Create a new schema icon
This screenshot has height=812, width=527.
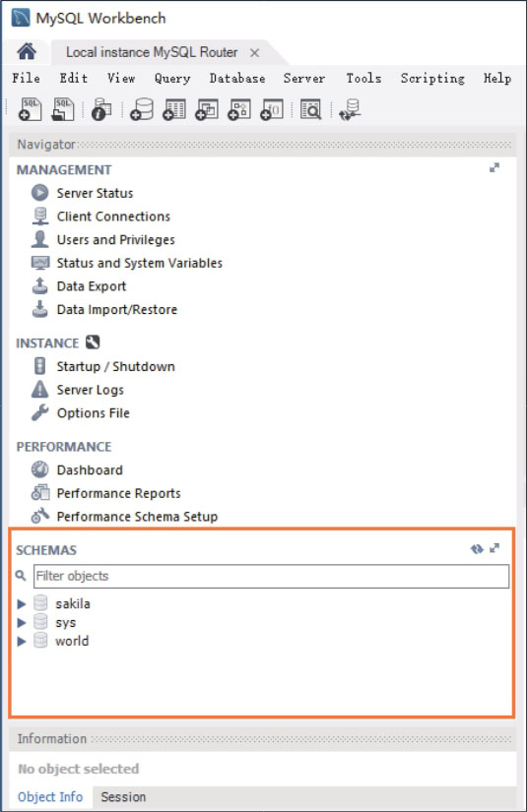tap(142, 109)
